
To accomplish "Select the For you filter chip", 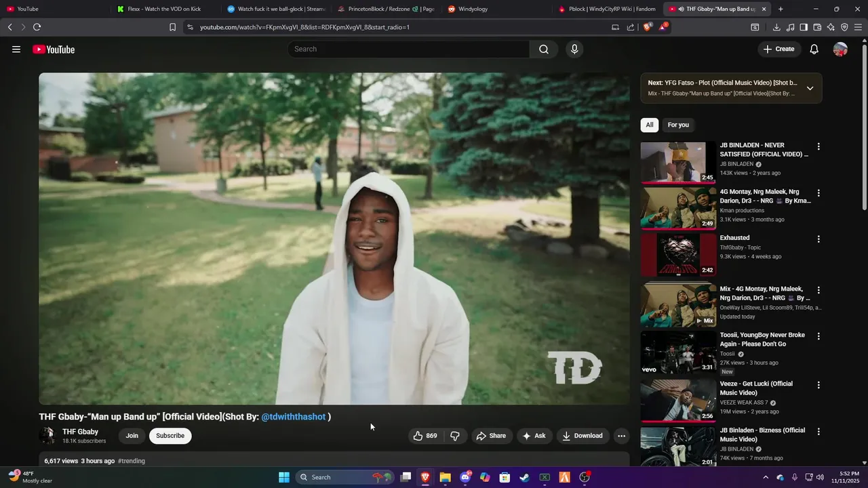I will point(678,125).
